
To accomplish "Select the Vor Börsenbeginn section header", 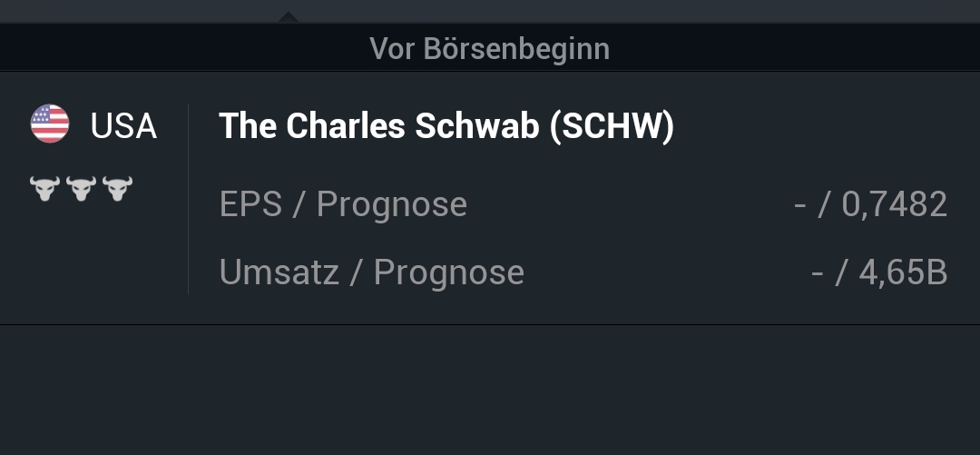I will (x=489, y=48).
